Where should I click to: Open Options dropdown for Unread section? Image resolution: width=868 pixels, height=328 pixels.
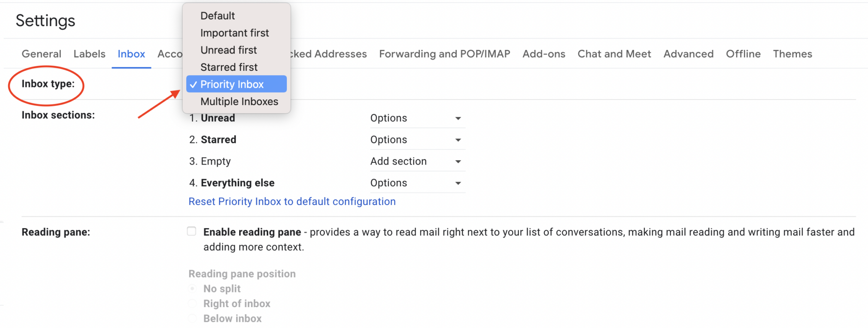(417, 118)
